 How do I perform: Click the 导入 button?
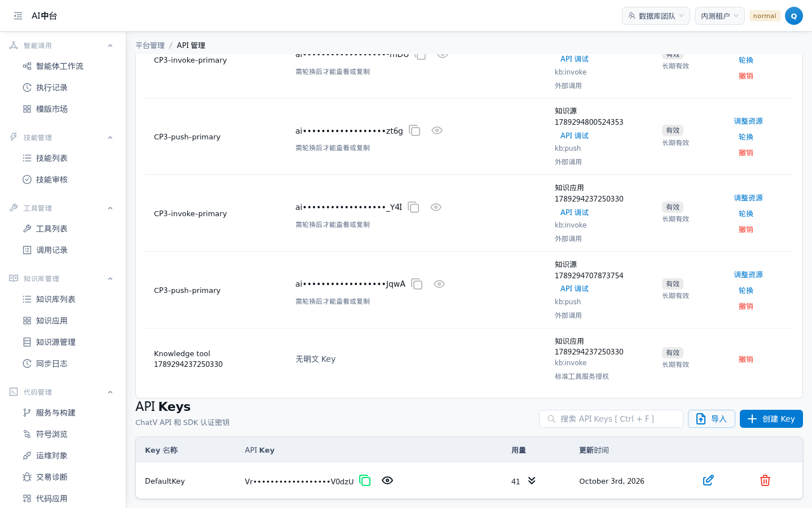(712, 419)
